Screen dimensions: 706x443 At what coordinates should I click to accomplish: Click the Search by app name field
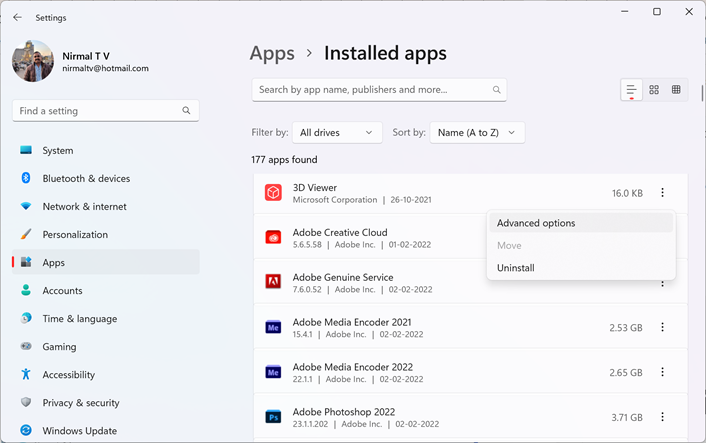379,90
